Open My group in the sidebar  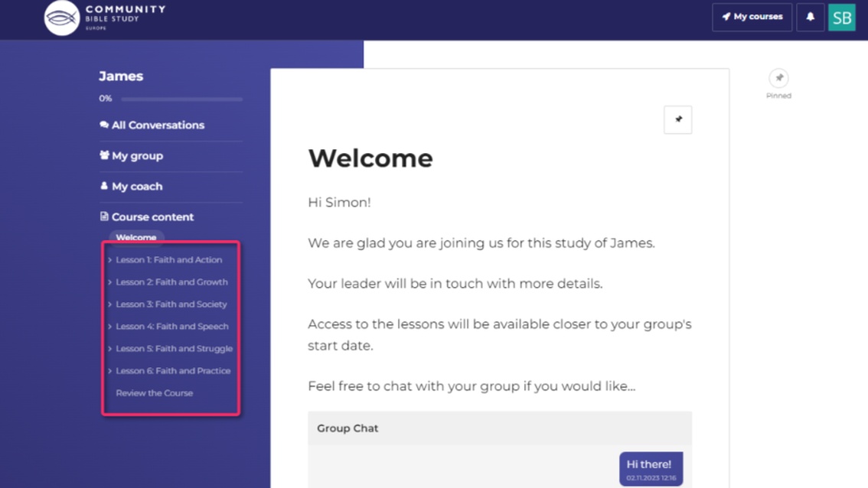(131, 156)
